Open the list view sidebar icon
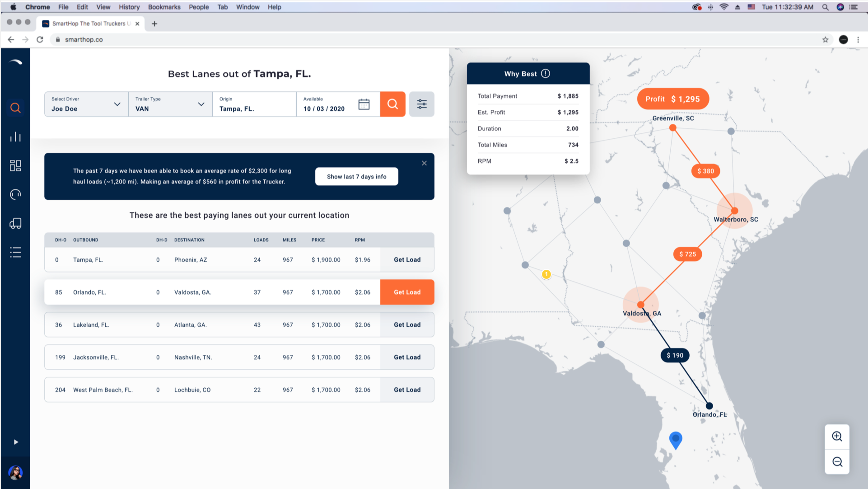This screenshot has width=868, height=489. [x=15, y=252]
